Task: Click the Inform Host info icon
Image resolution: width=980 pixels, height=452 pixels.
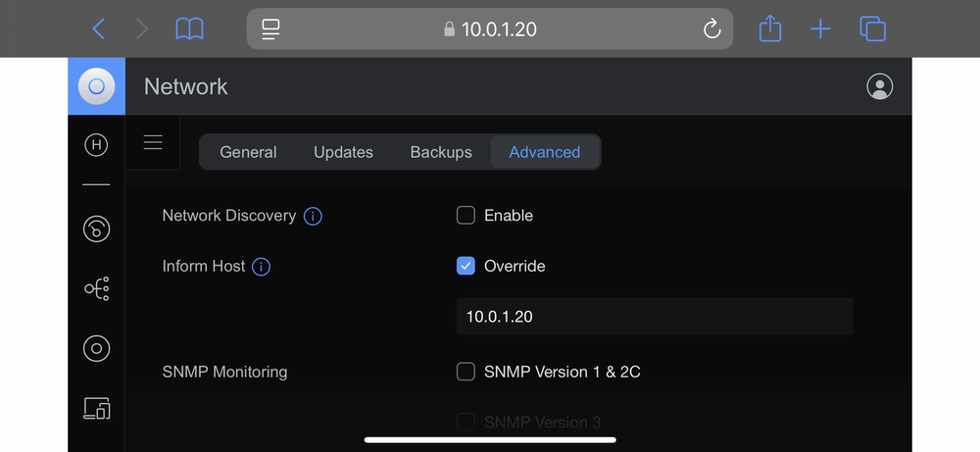Action: tap(261, 267)
